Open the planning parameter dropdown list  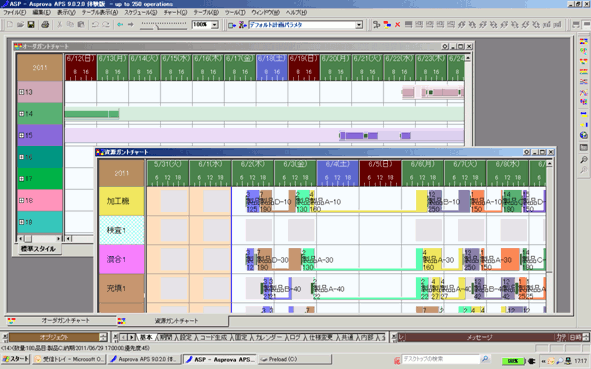pos(359,25)
